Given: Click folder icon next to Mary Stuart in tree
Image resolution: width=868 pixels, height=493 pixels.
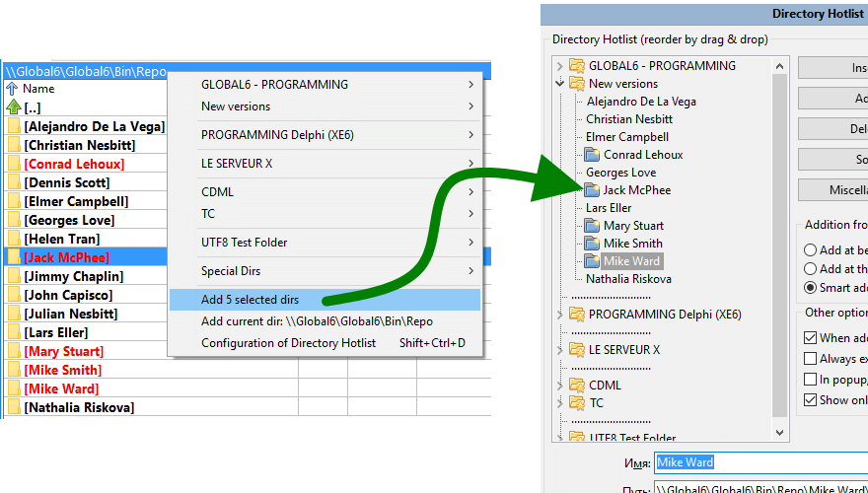Looking at the screenshot, I should pyautogui.click(x=592, y=226).
